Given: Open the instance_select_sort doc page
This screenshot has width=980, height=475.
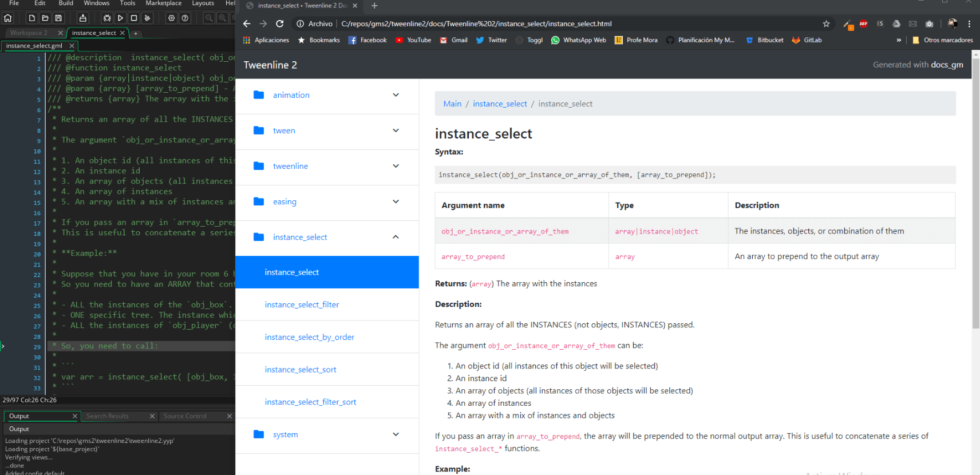Looking at the screenshot, I should (x=301, y=370).
